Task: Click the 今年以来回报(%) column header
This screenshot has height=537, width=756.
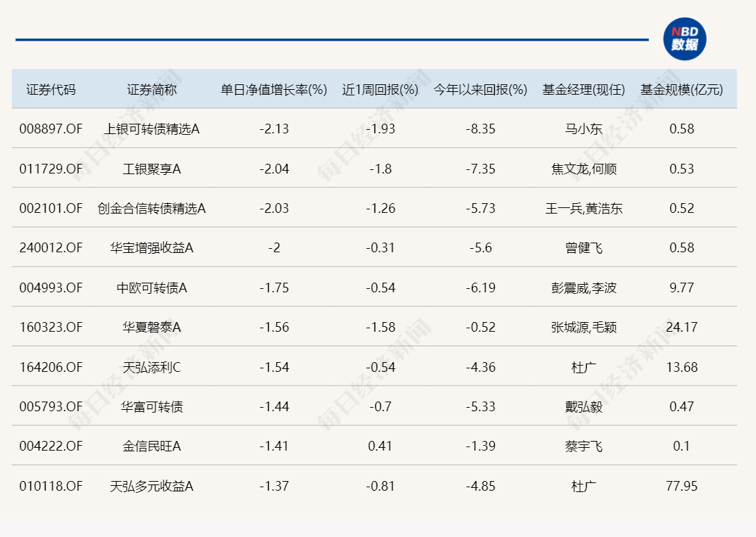Action: [x=480, y=90]
